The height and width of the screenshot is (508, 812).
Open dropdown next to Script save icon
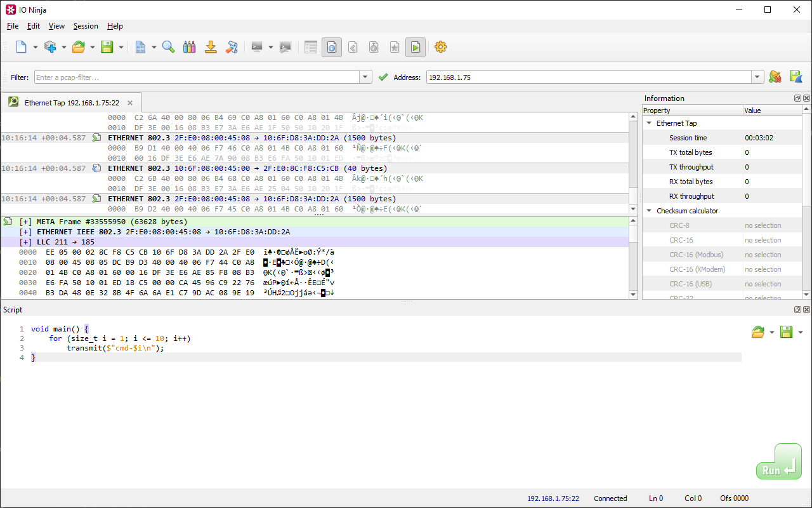(801, 332)
